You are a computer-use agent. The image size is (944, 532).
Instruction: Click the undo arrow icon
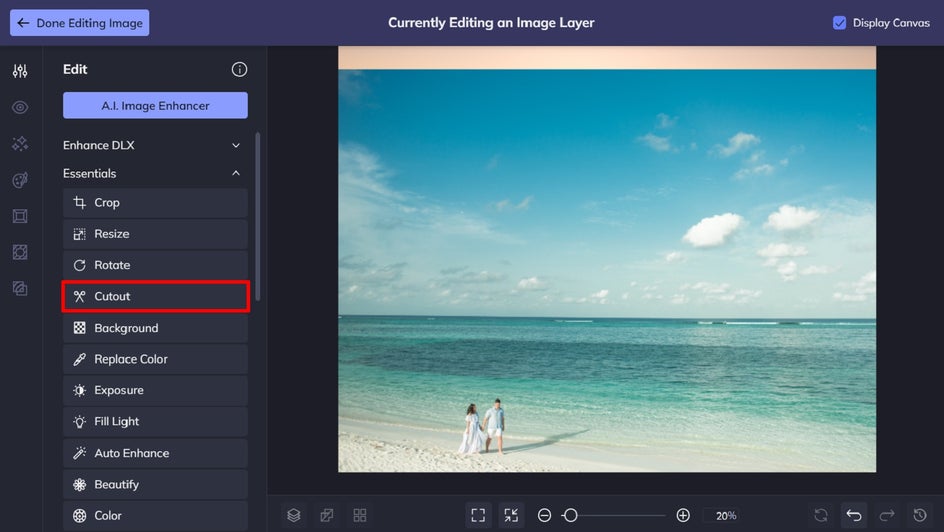(854, 515)
